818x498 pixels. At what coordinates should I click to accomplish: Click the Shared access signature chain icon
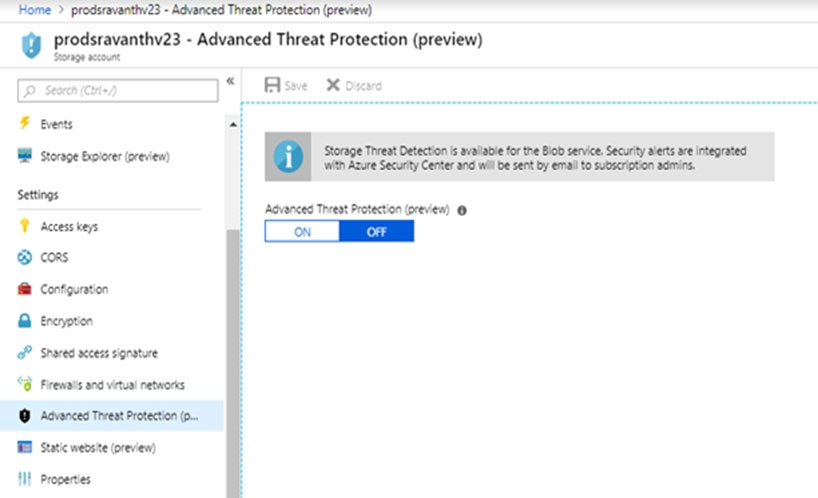(x=25, y=353)
